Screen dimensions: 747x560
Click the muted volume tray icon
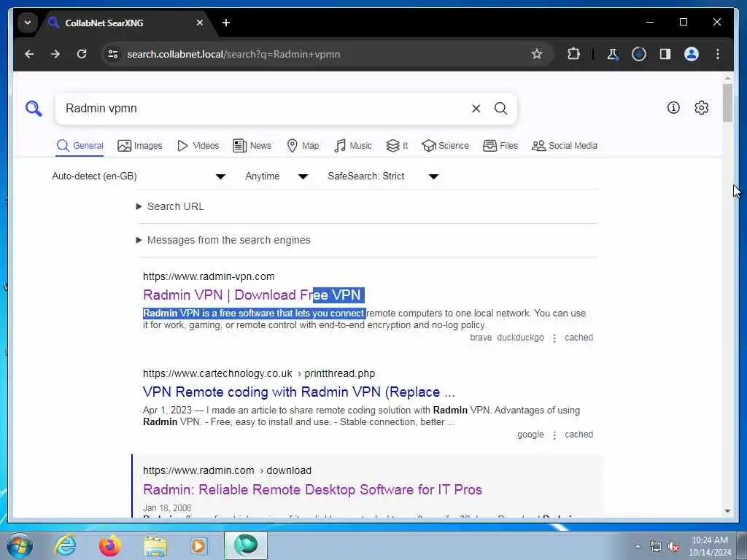(673, 547)
